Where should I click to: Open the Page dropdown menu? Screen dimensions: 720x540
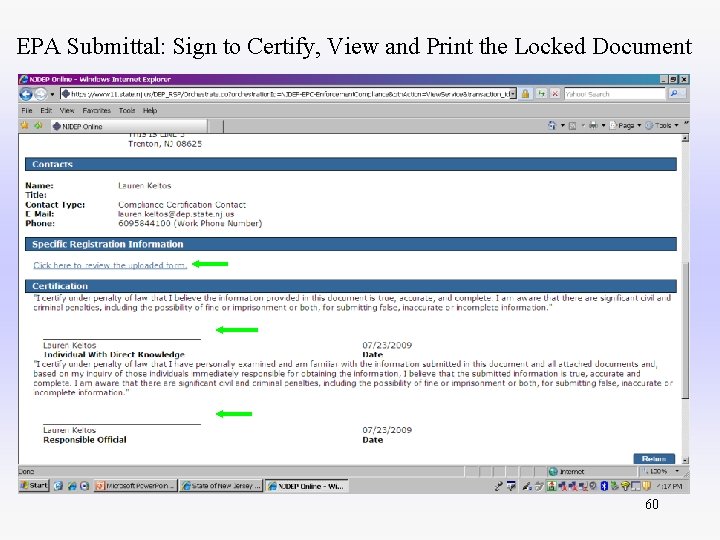click(x=625, y=125)
